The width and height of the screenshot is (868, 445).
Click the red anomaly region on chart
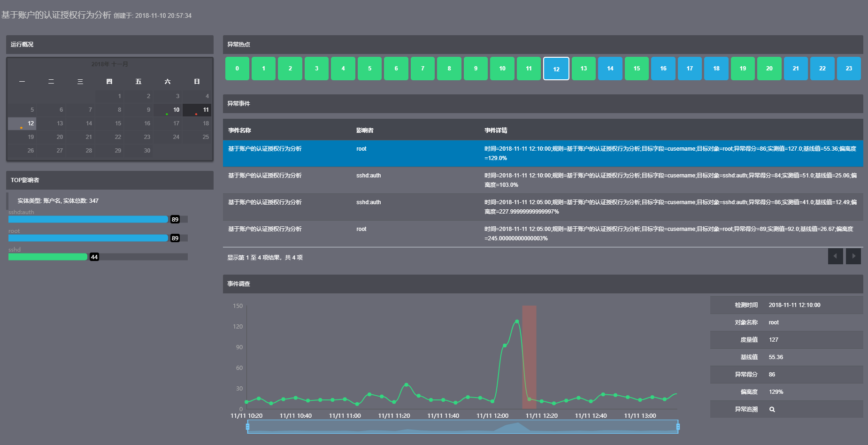click(x=529, y=357)
